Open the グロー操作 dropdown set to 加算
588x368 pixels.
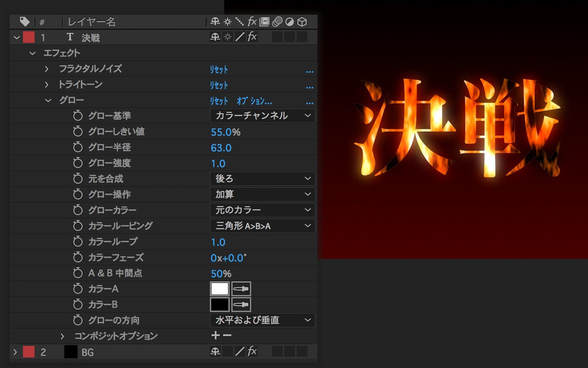(262, 194)
